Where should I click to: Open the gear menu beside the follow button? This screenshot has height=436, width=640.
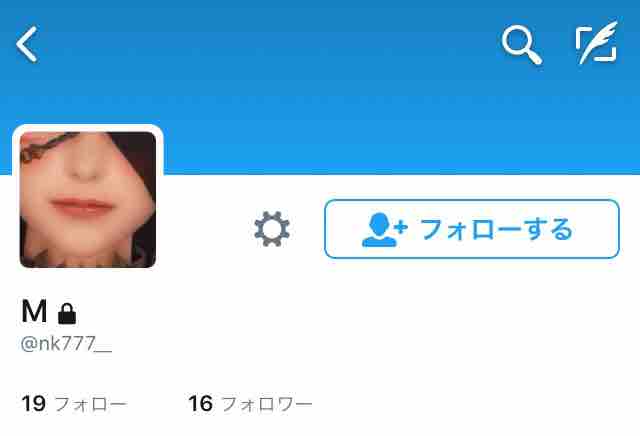pyautogui.click(x=272, y=229)
